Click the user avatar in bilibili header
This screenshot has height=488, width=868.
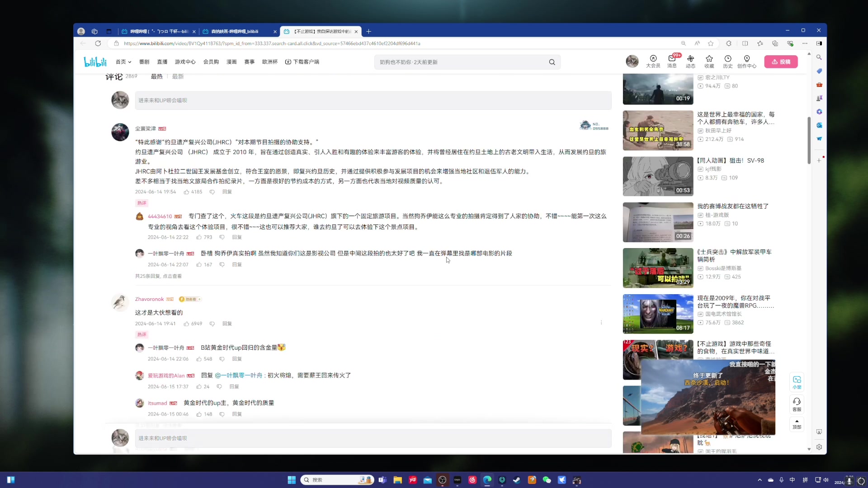[632, 61]
